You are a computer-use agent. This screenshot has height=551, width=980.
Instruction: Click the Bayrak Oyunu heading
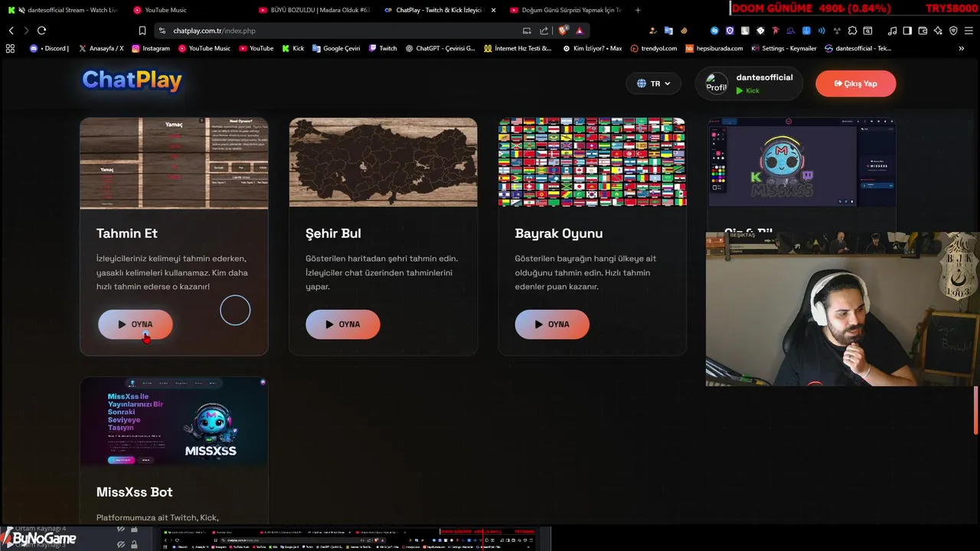pyautogui.click(x=559, y=233)
